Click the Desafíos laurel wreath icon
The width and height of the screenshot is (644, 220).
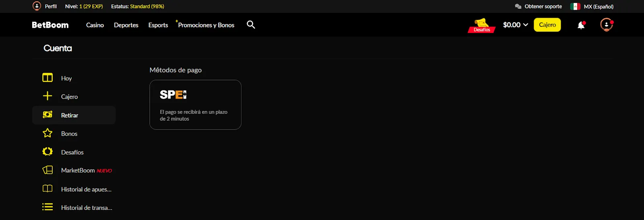tap(47, 152)
